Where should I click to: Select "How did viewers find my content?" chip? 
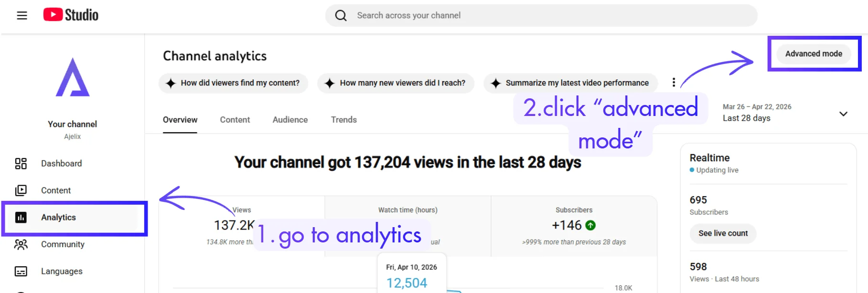point(233,83)
